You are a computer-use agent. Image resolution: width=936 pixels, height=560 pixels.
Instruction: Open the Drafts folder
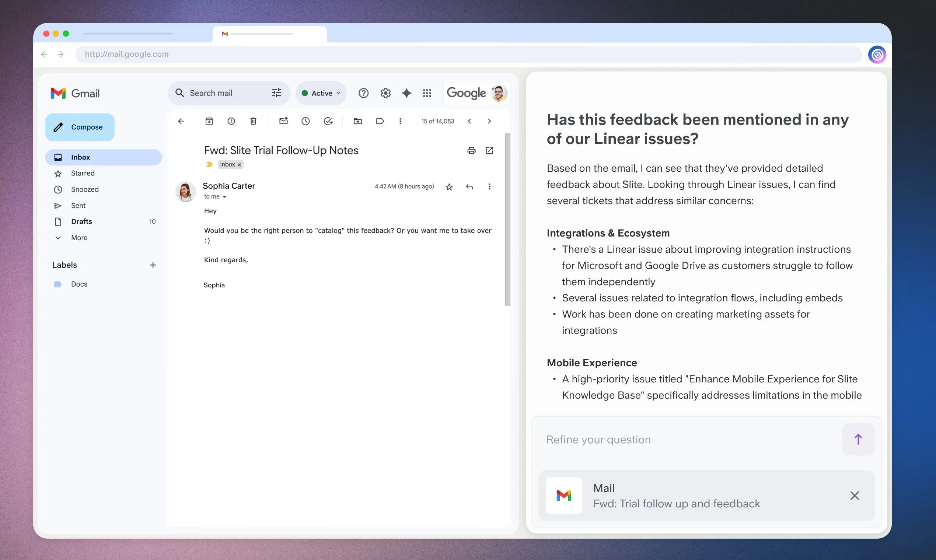pyautogui.click(x=81, y=221)
